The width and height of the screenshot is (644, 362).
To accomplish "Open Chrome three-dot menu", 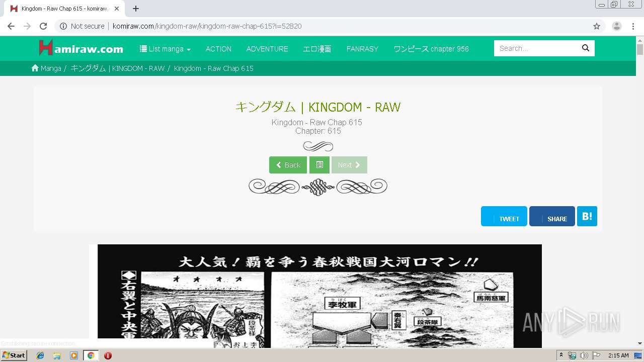I will coord(633,26).
